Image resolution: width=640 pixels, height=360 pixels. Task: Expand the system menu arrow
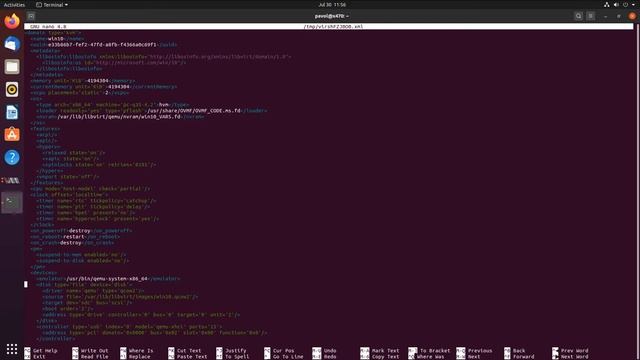pos(633,5)
